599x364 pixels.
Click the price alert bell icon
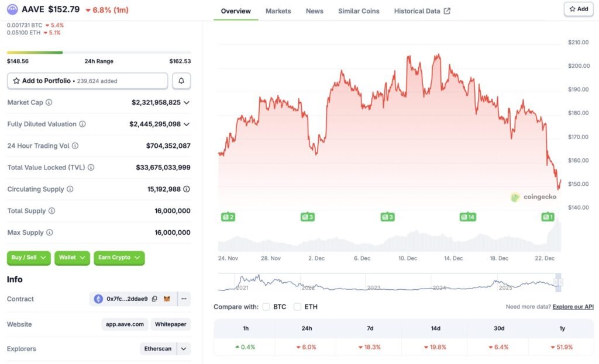coord(181,81)
